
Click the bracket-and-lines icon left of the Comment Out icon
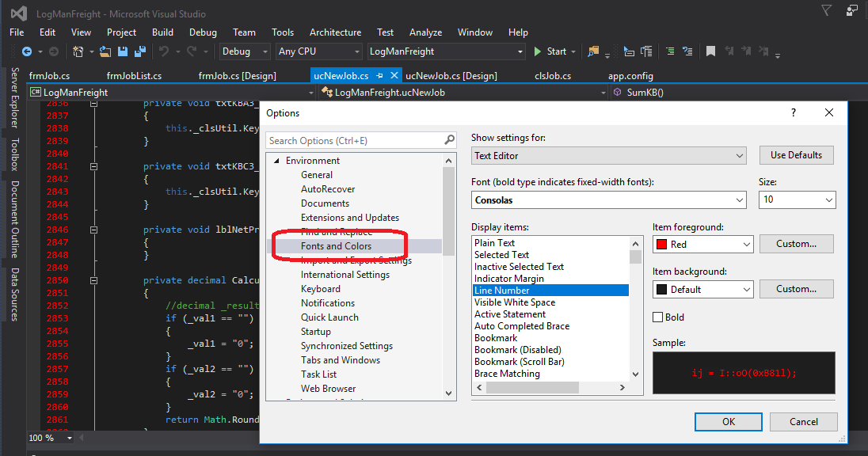click(646, 51)
